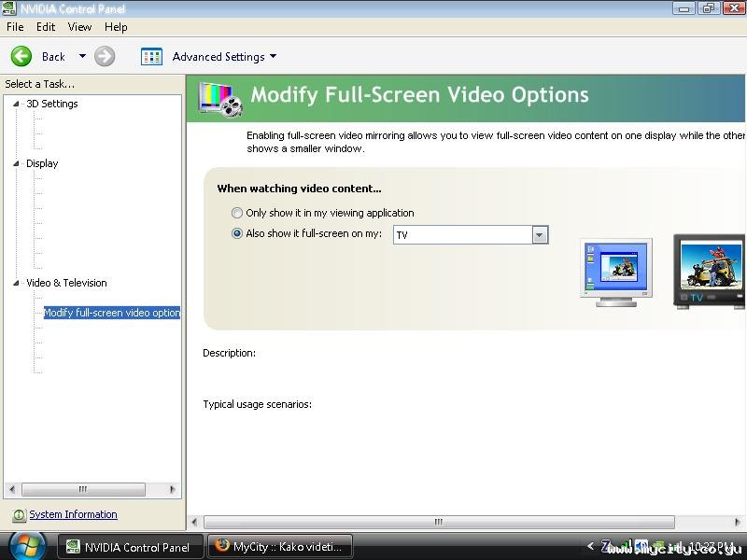This screenshot has height=560, width=747.
Task: Restore down the NVIDIA Control Panel window
Action: pyautogui.click(x=709, y=8)
